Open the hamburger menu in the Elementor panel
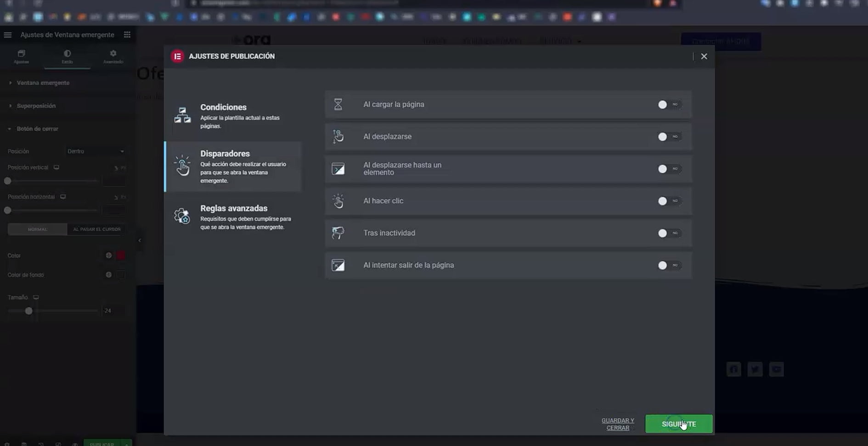Viewport: 868px width, 446px height. [8, 35]
